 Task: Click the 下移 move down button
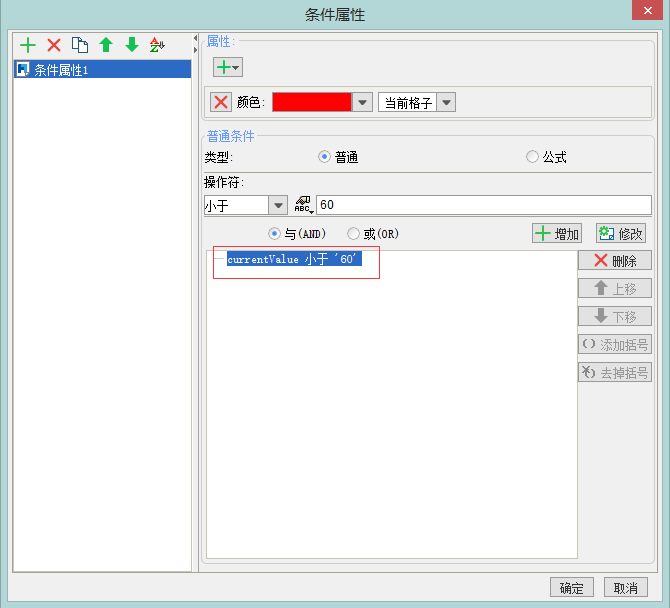[615, 316]
